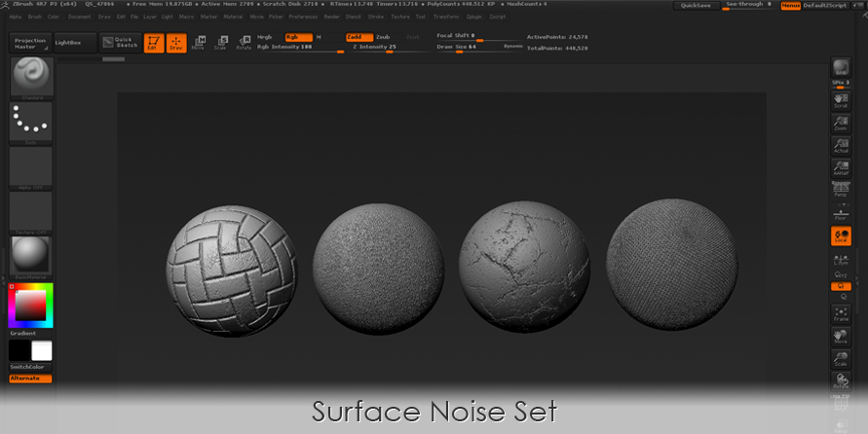
Task: Adjust the See-through slider
Action: point(749,6)
